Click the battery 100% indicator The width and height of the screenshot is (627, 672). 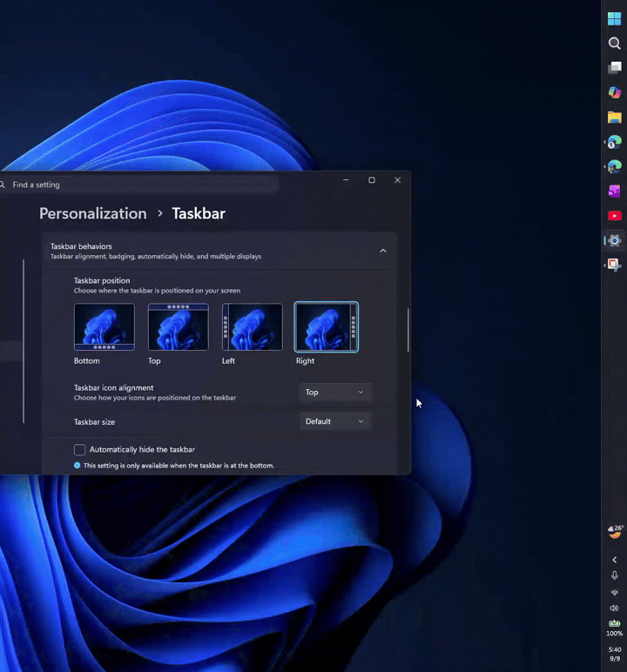coord(614,628)
